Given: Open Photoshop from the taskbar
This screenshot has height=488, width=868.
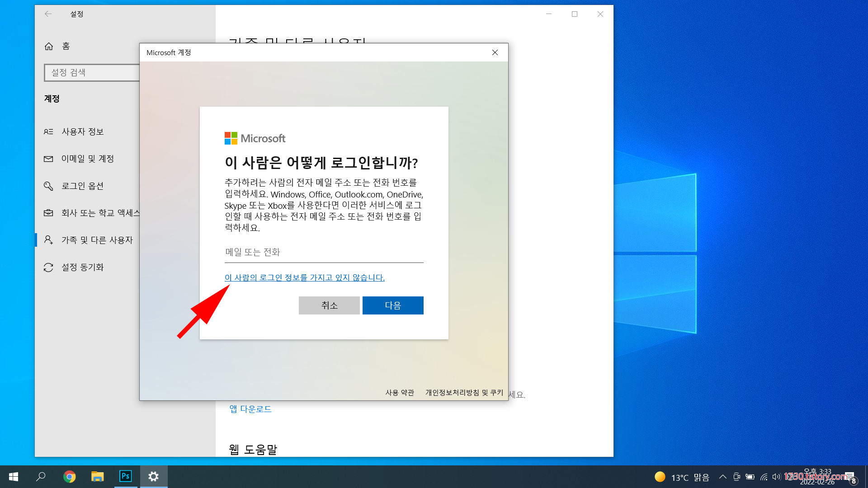Looking at the screenshot, I should pos(125,476).
